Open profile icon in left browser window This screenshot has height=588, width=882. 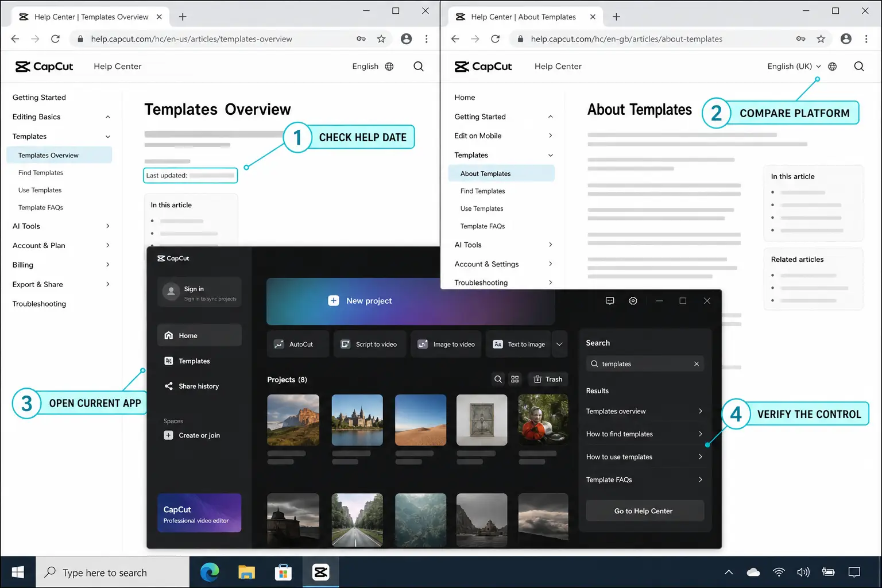click(x=407, y=39)
